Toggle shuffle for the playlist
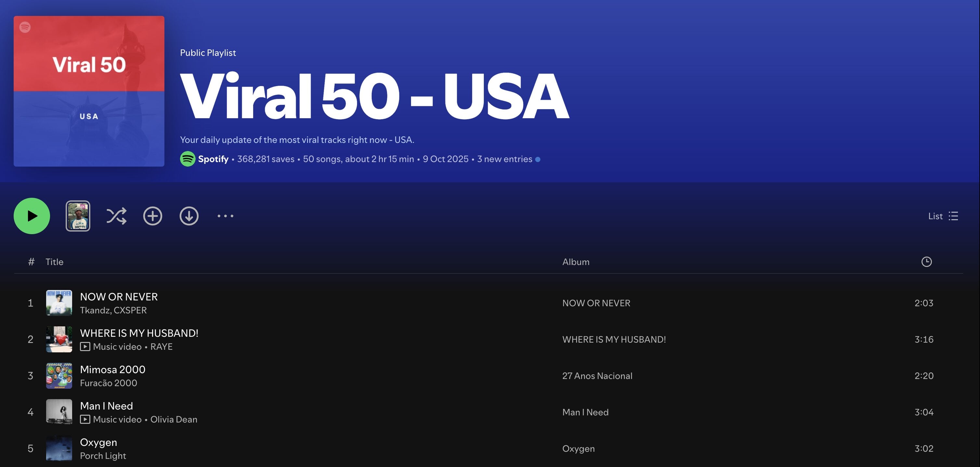Screen dimensions: 980x467 116,216
